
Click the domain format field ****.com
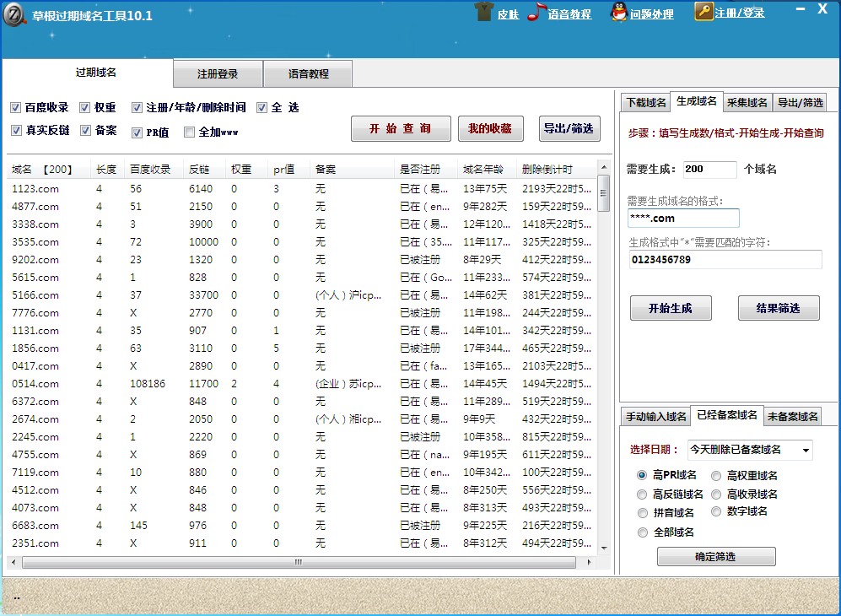click(x=683, y=219)
